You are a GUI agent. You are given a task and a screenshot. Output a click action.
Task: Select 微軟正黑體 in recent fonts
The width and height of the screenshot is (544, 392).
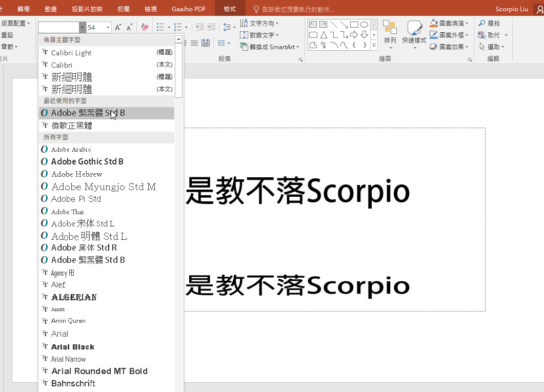[72, 126]
